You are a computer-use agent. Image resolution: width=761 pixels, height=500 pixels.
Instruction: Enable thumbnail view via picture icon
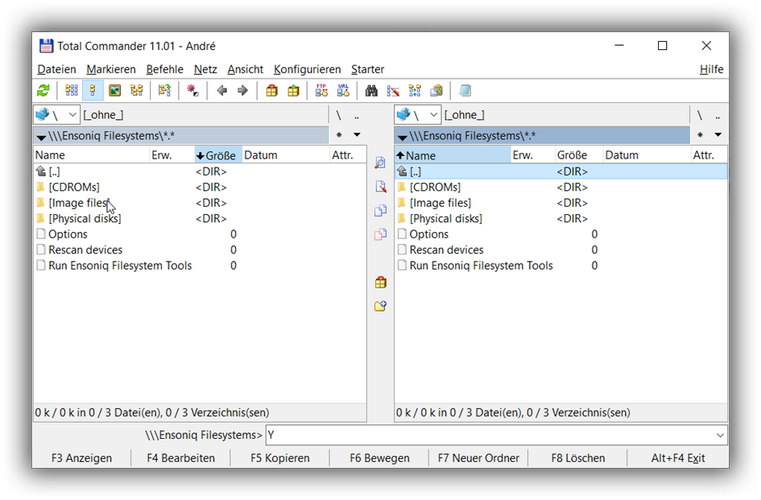[x=115, y=91]
